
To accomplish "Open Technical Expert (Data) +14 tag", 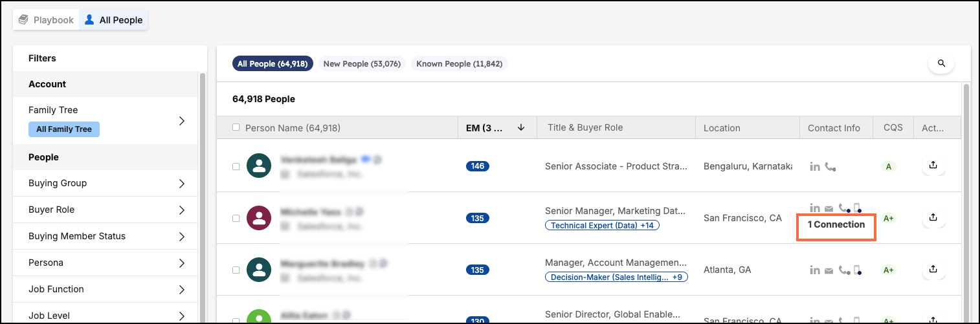I will pos(602,226).
